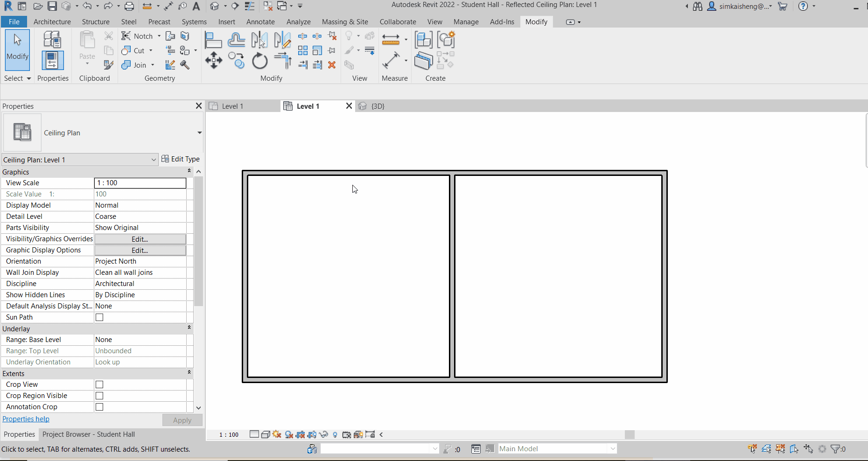Activate Mirror - Draw Axis tool

(x=282, y=40)
